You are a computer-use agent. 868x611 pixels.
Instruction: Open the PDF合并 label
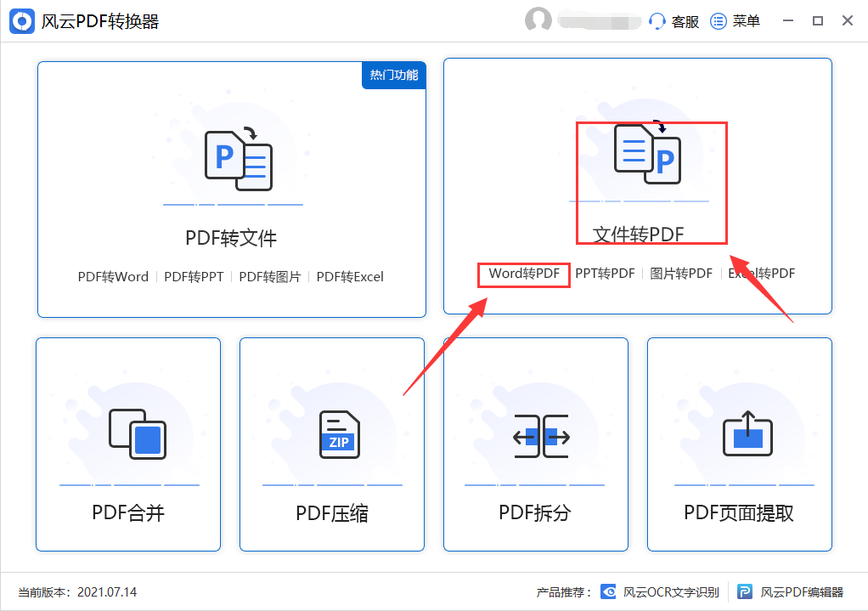click(128, 513)
